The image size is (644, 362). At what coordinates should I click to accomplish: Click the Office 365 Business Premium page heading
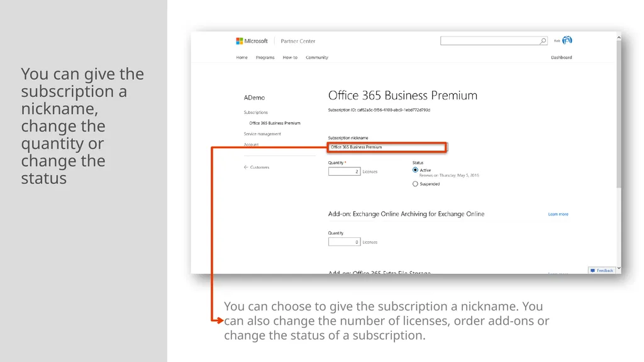402,96
